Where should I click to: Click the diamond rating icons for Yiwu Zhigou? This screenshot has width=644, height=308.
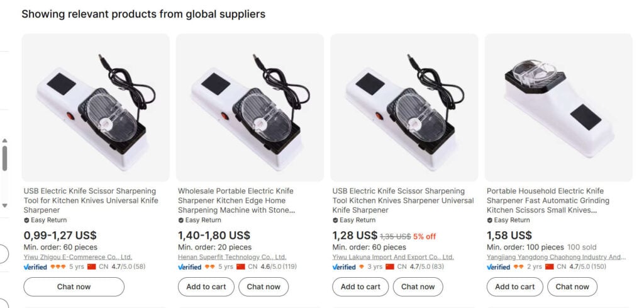[58, 267]
